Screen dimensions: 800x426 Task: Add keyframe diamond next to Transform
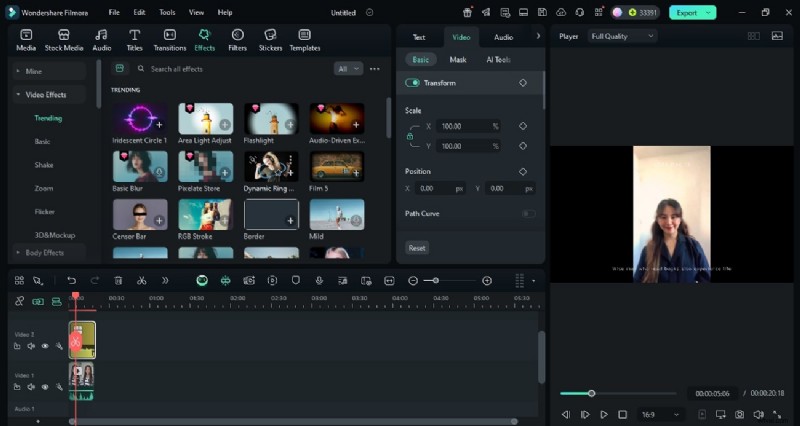522,83
